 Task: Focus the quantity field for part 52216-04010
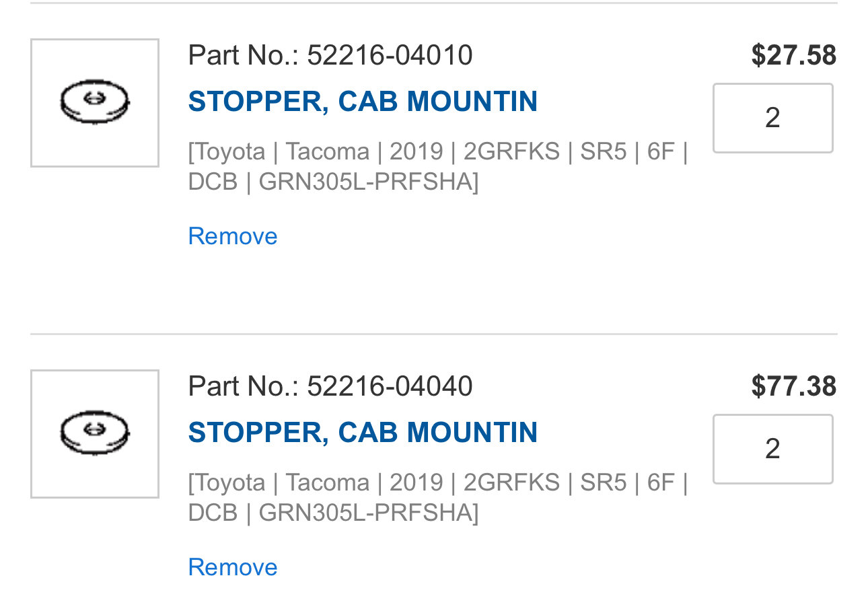[x=773, y=118]
